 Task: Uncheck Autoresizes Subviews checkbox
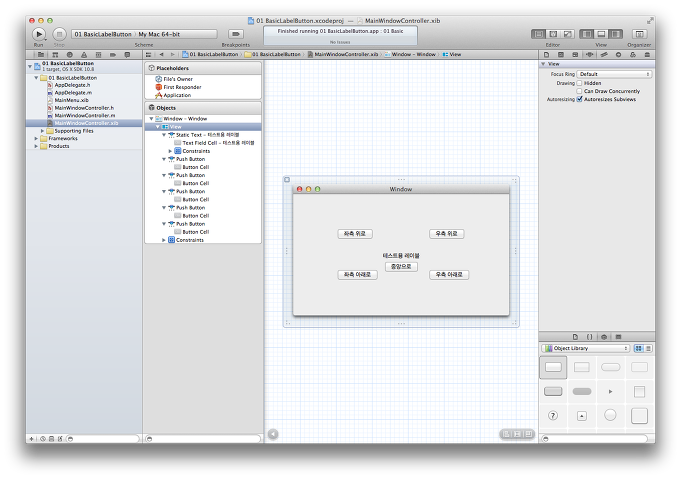point(579,99)
